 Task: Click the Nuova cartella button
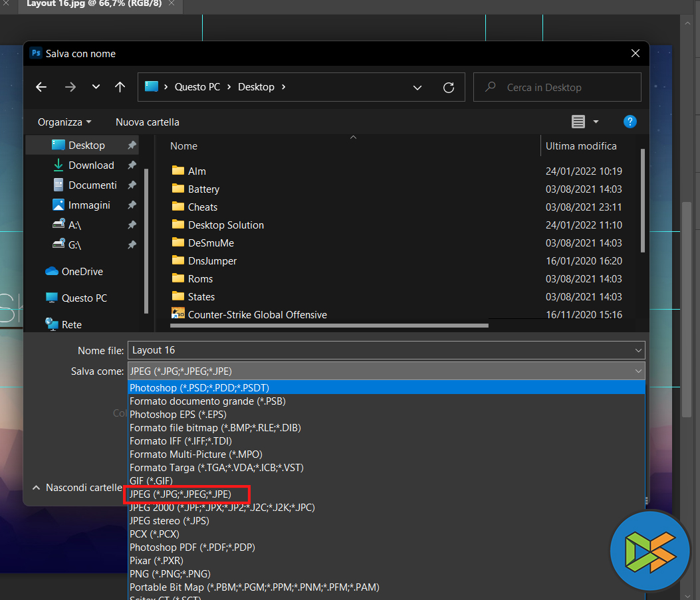(147, 122)
